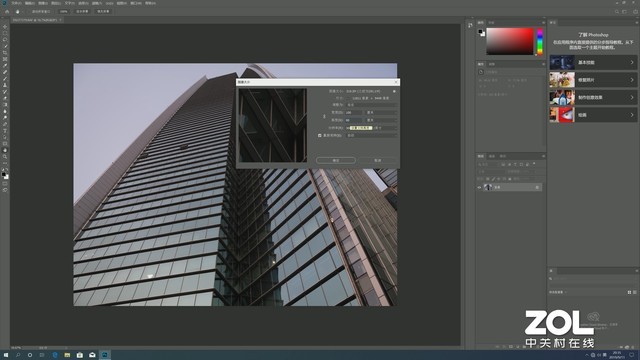Click the collapsed History panel icon

point(470,25)
